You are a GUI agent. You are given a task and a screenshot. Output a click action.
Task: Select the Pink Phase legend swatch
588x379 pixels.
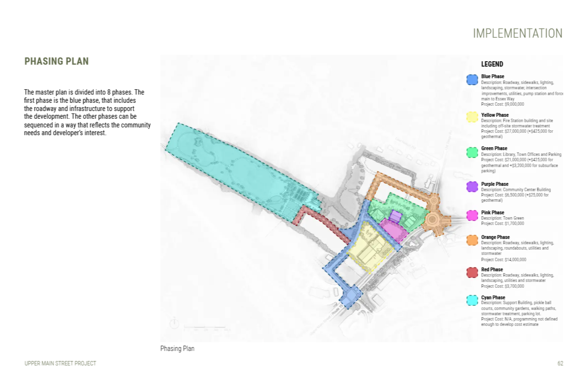pyautogui.click(x=471, y=215)
